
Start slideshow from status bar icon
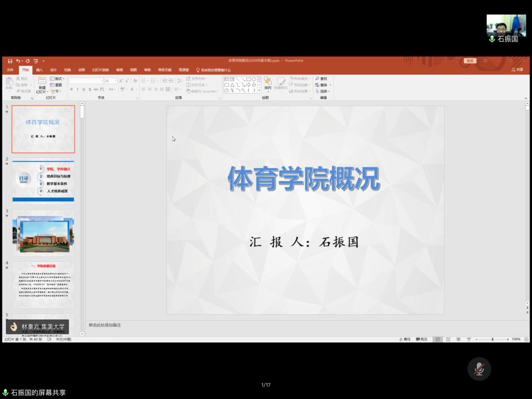point(469,339)
